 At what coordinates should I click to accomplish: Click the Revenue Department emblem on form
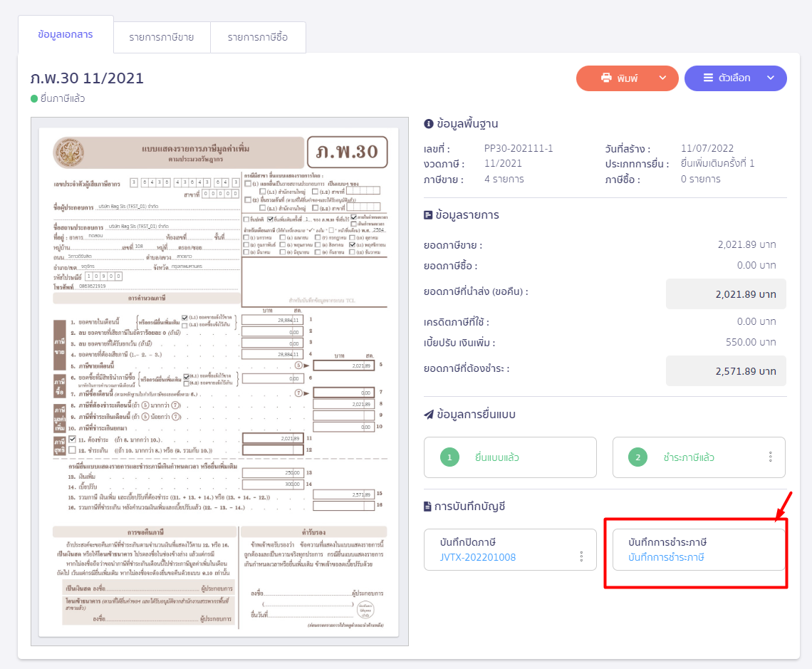pyautogui.click(x=69, y=153)
